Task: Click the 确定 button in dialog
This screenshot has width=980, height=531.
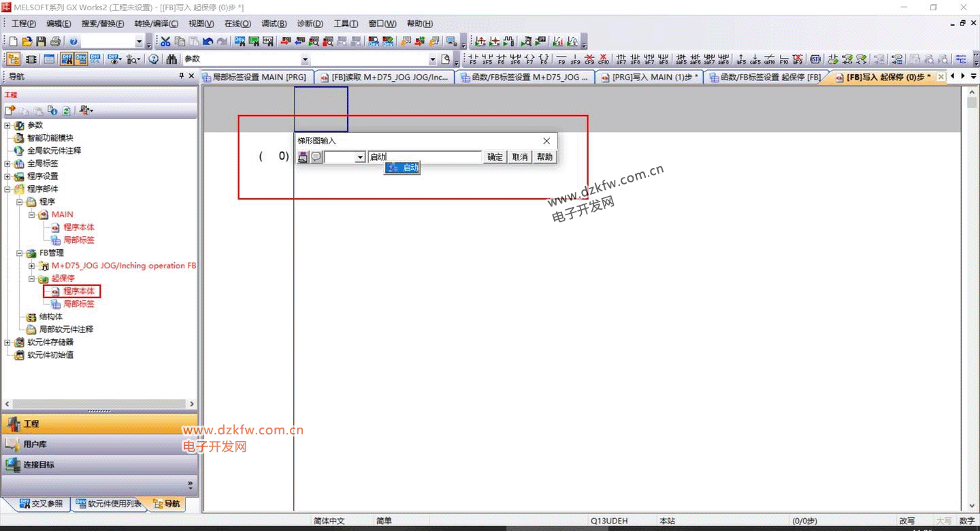Action: point(495,157)
